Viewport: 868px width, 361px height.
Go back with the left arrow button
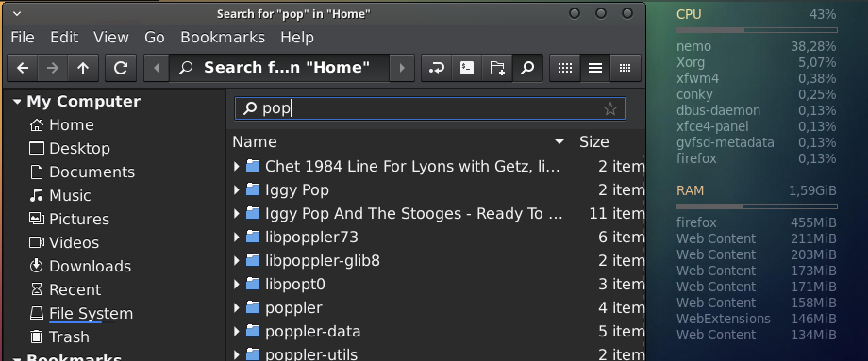[23, 68]
